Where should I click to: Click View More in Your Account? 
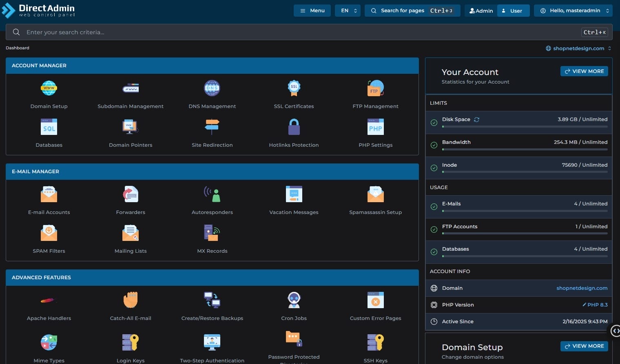tap(584, 71)
